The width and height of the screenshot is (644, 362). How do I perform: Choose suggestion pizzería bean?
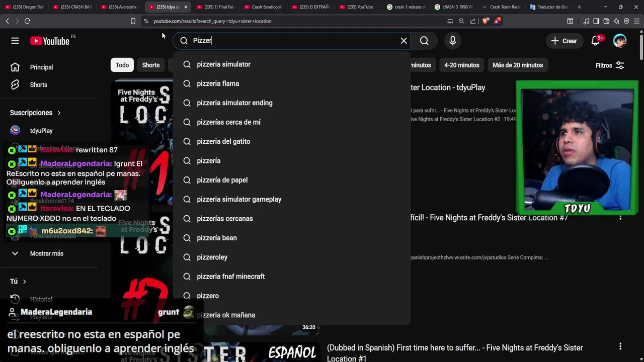pyautogui.click(x=292, y=238)
